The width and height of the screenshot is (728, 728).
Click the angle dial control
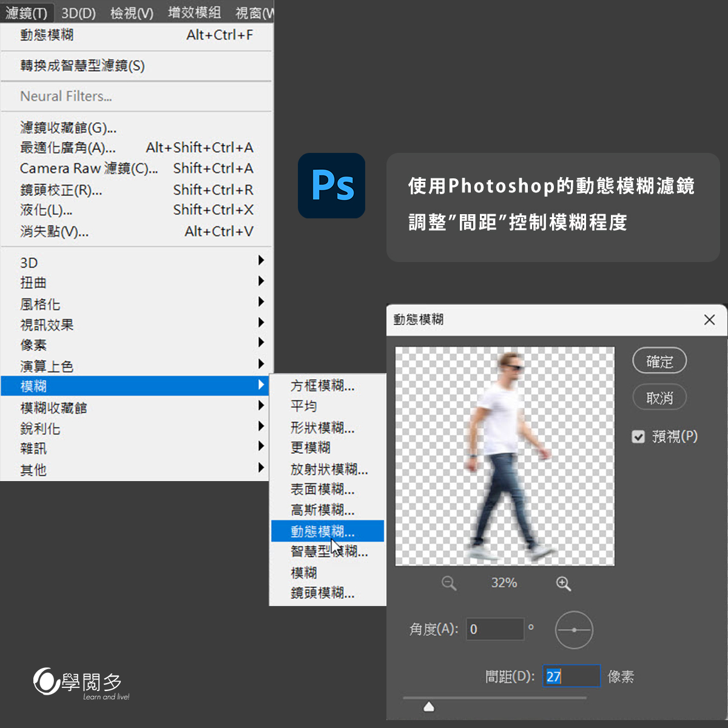click(x=574, y=630)
